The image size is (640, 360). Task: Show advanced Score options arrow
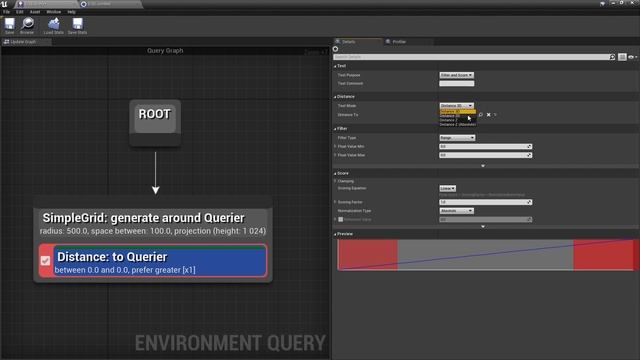[x=483, y=227]
